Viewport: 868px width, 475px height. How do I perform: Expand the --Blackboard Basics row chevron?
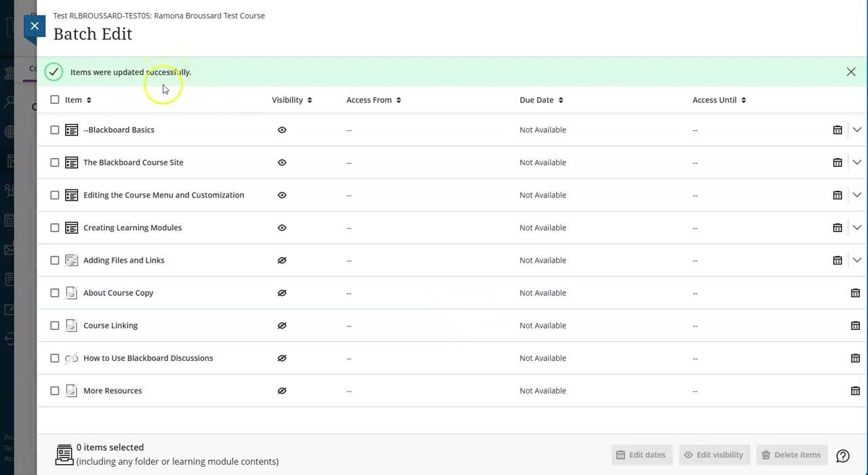click(857, 130)
